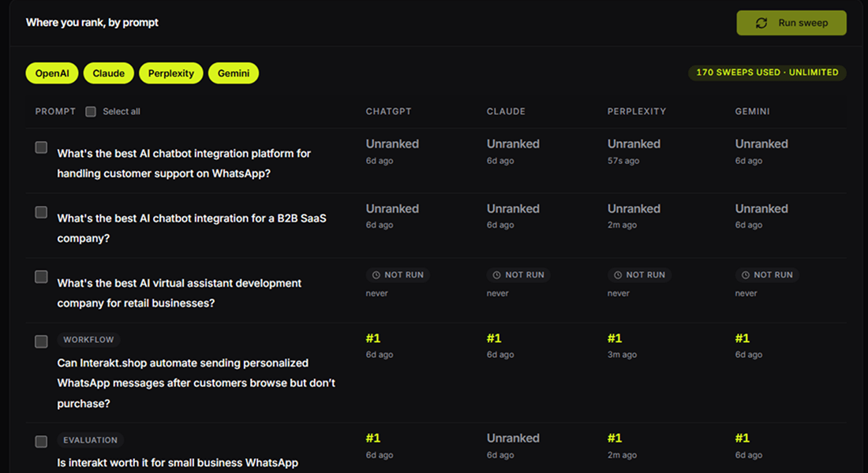Screen dimensions: 868x473
Task: Open the Interakt.shop personalized WhatsApp messages prompt
Action: point(196,383)
